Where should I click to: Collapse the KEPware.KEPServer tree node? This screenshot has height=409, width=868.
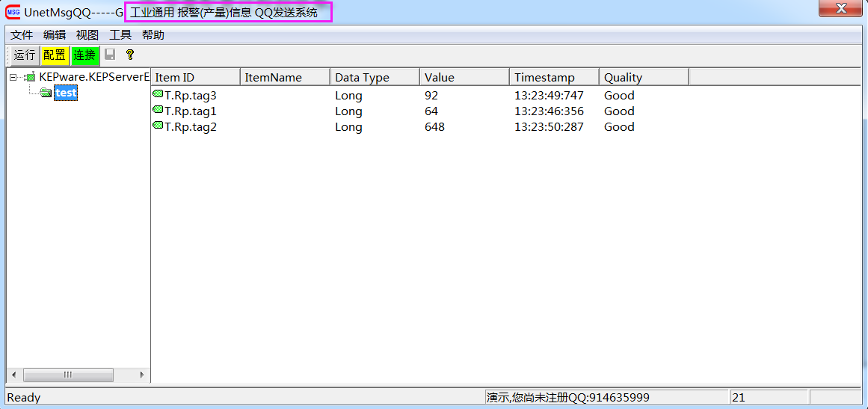[13, 77]
